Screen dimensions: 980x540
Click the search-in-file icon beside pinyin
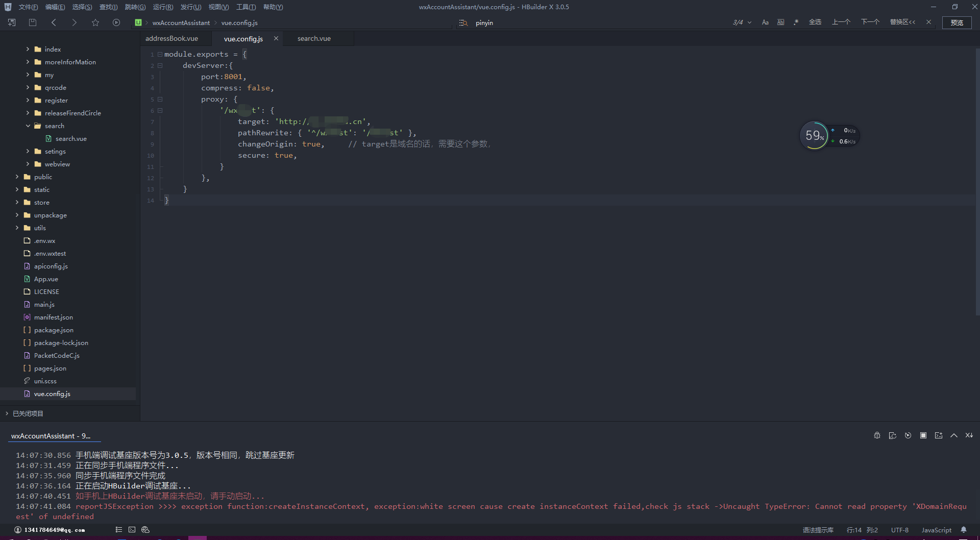[x=463, y=23]
